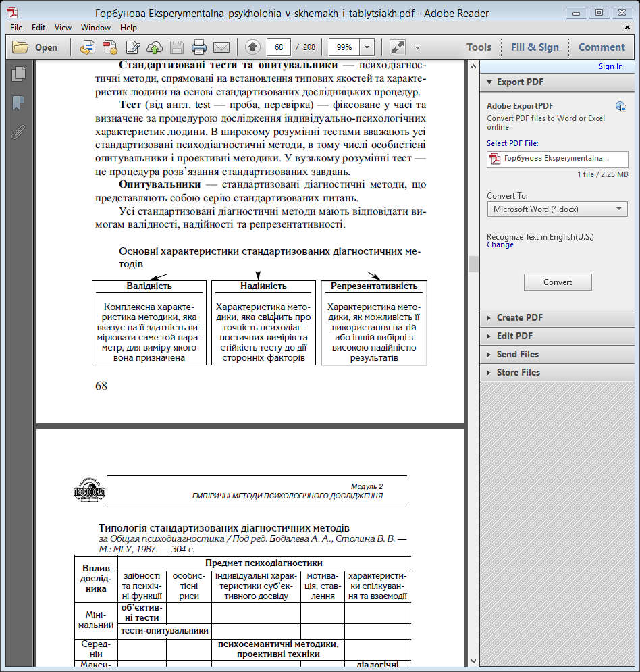Image resolution: width=640 pixels, height=672 pixels.
Task: Click the Open file folder icon
Action: (x=20, y=47)
